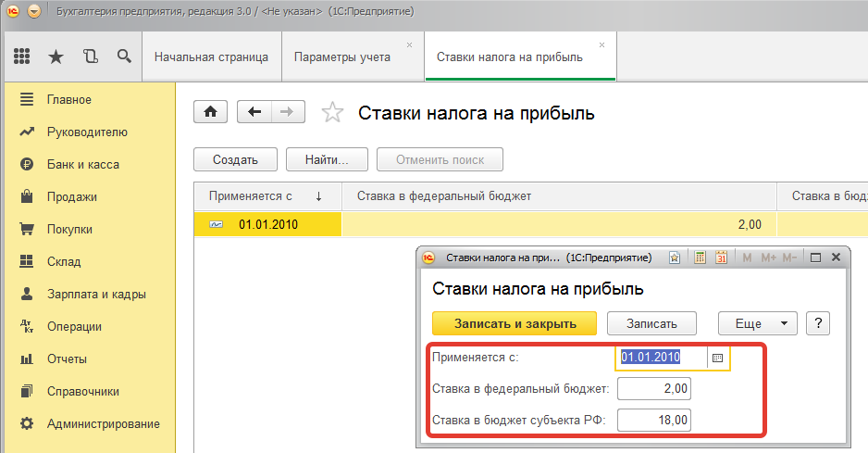Click the Ставка в федеральный бюджет field
The image size is (868, 453).
click(x=653, y=388)
